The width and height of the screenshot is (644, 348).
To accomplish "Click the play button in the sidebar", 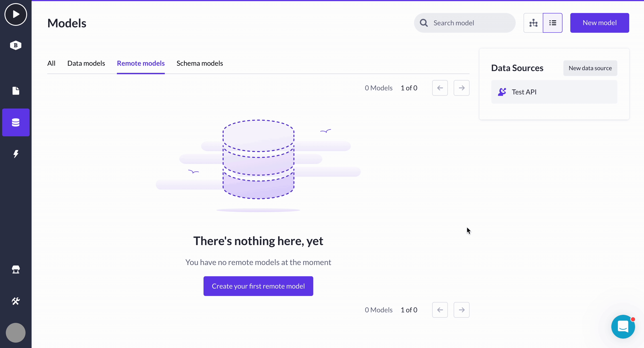I will click(16, 15).
